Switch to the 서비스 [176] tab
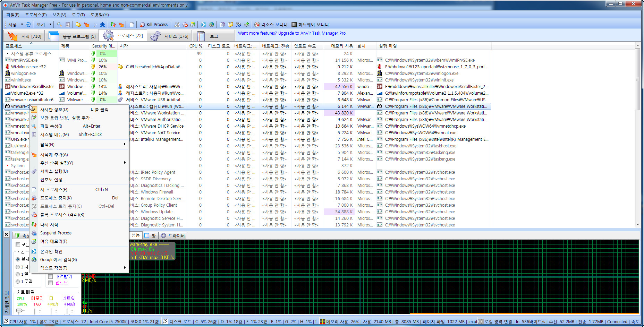This screenshot has height=327, width=644. click(169, 36)
